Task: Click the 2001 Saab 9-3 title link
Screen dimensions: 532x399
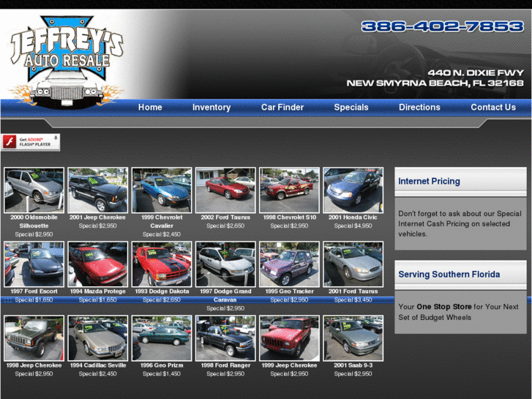Action: [x=353, y=365]
